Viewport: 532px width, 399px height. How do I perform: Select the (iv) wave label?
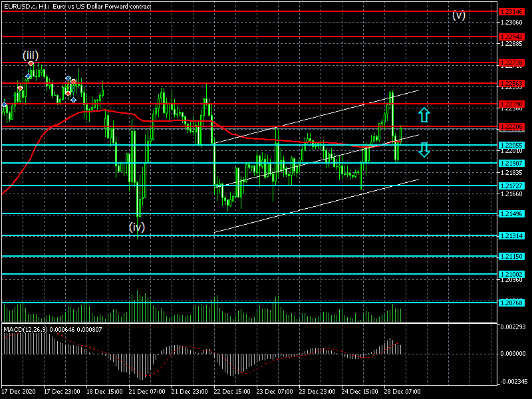137,227
